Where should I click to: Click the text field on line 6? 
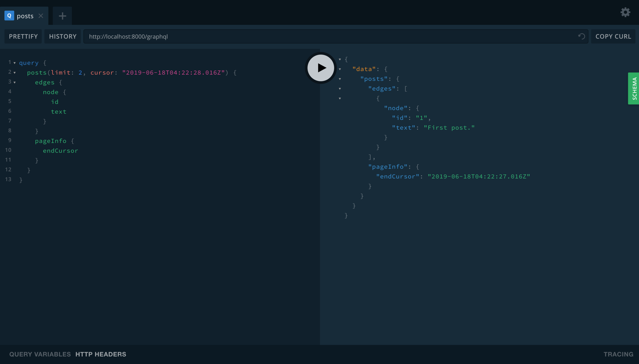click(59, 112)
